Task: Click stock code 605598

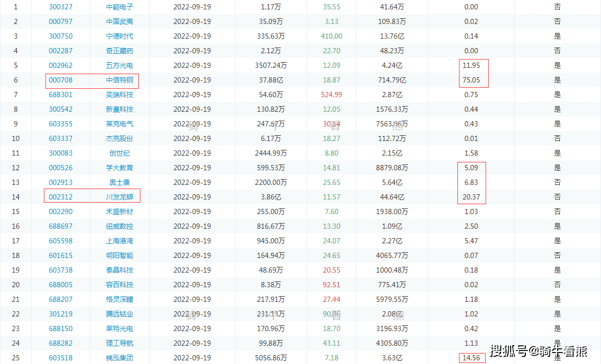Action: coord(61,241)
